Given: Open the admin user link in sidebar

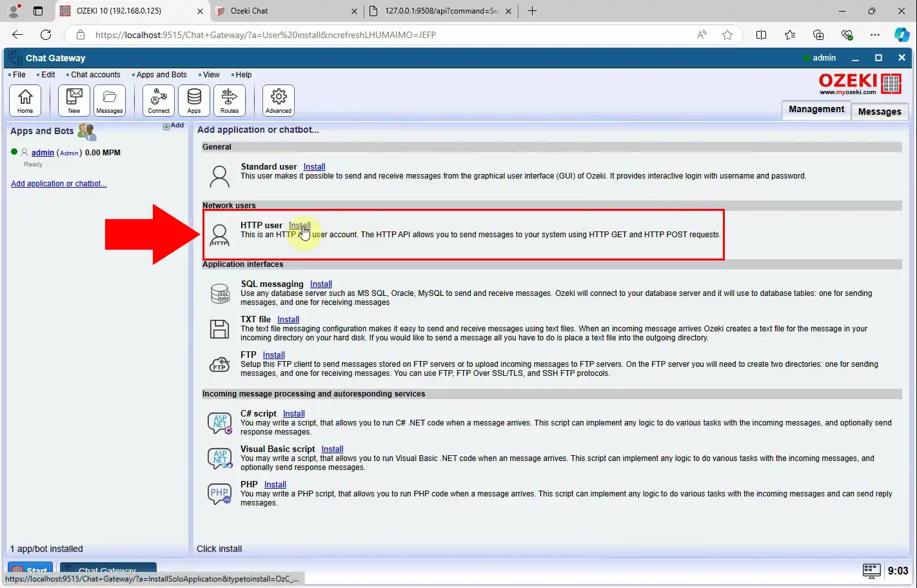Looking at the screenshot, I should (43, 153).
